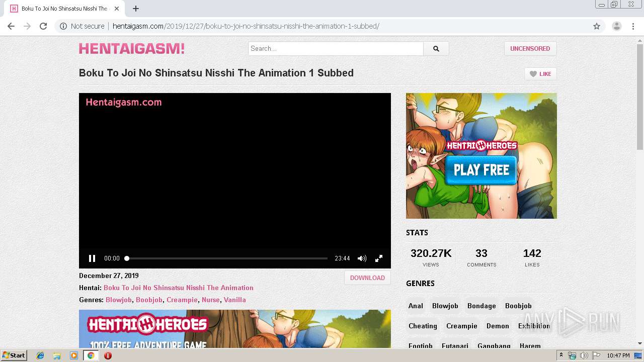Open the series link under Hentai:
Viewport: 644px width, 362px height.
point(179,288)
